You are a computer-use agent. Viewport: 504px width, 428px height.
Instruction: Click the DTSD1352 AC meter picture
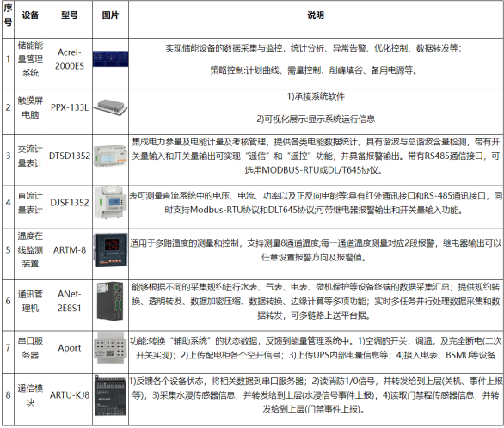click(110, 156)
